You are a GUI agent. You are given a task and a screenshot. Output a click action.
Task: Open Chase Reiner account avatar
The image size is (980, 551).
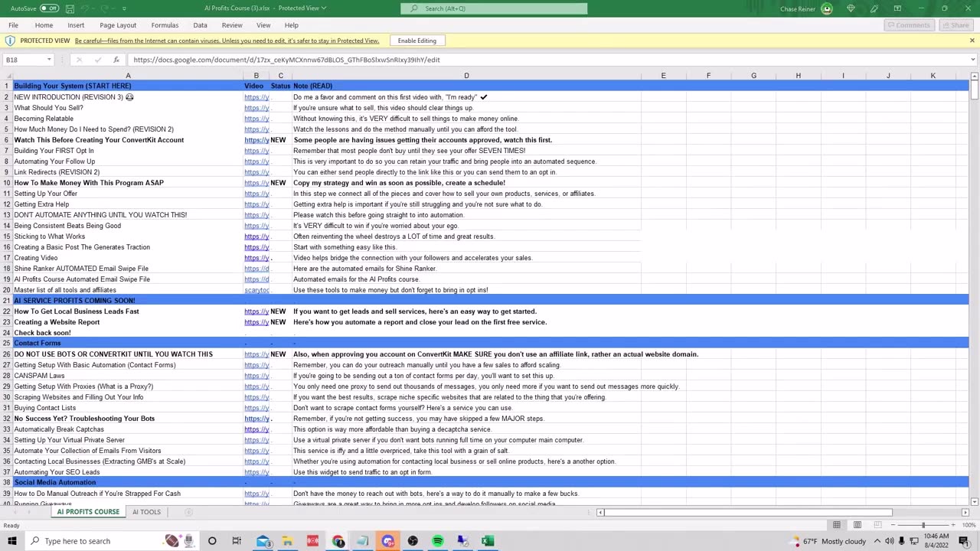[x=827, y=8]
